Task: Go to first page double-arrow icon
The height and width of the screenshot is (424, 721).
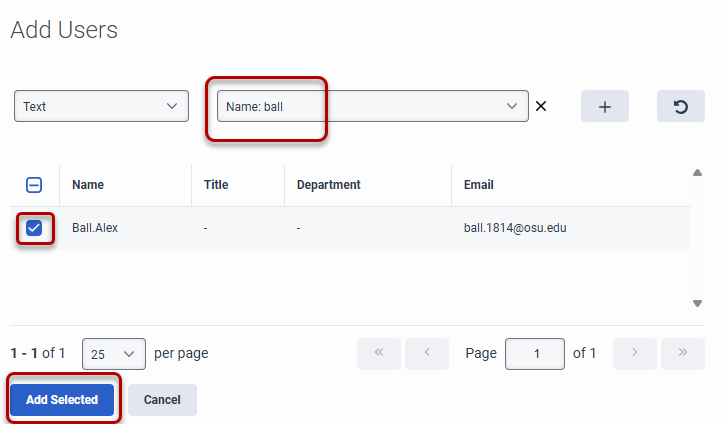Action: (x=379, y=354)
